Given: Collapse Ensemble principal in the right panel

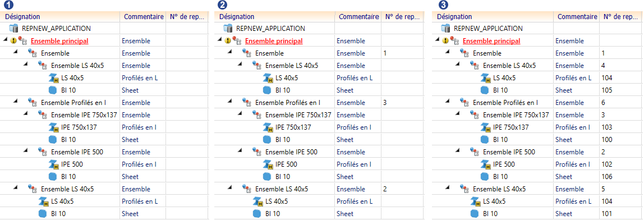Looking at the screenshot, I should (438, 40).
